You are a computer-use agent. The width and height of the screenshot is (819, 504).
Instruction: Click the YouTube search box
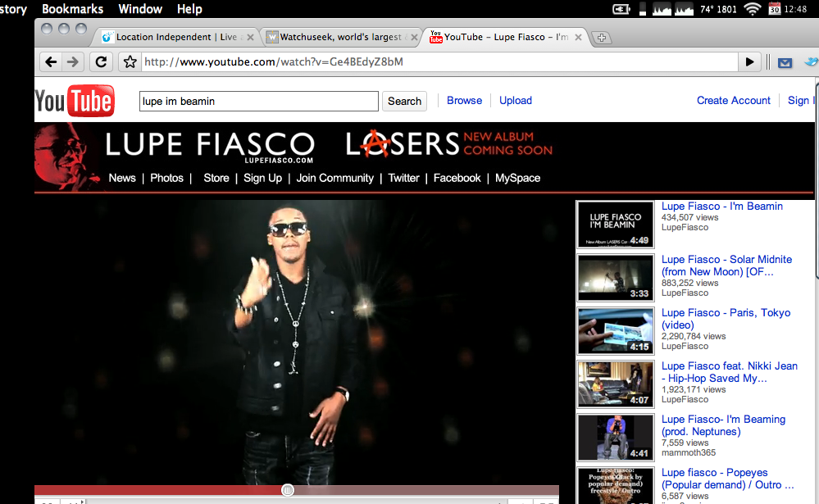pos(258,102)
